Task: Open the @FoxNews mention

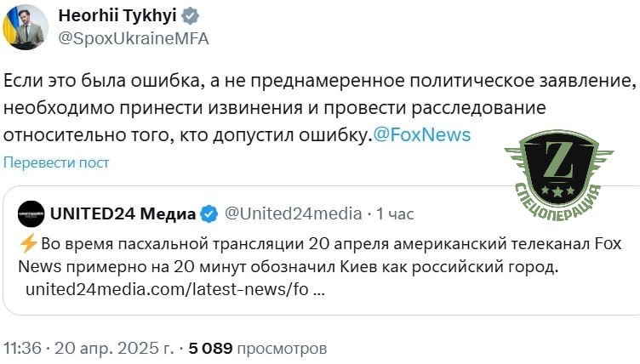Action: (x=422, y=134)
